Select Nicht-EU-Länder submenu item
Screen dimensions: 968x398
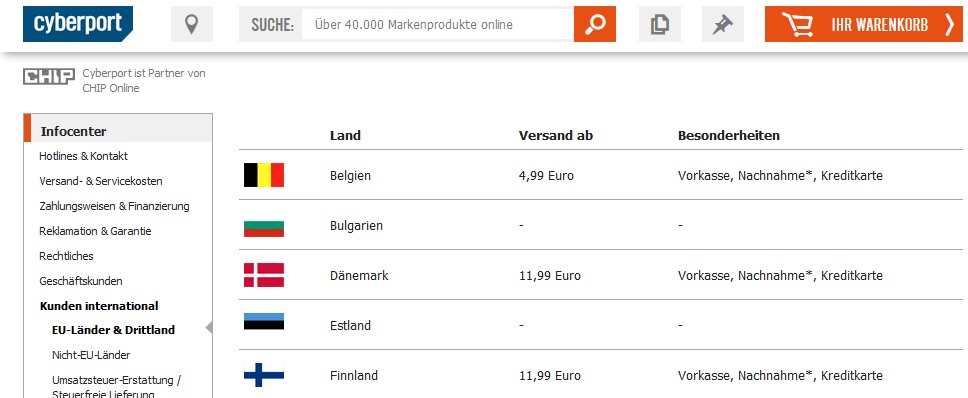[x=91, y=355]
